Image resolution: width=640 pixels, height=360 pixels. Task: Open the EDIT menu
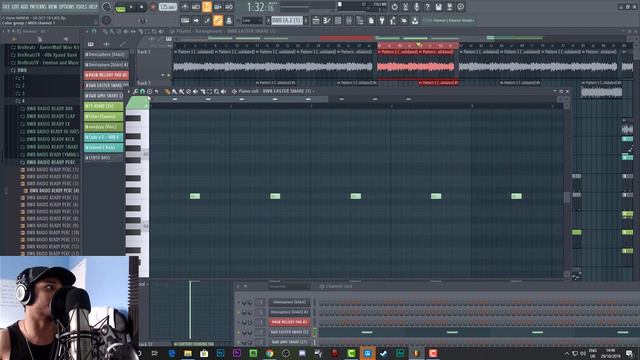pyautogui.click(x=16, y=7)
